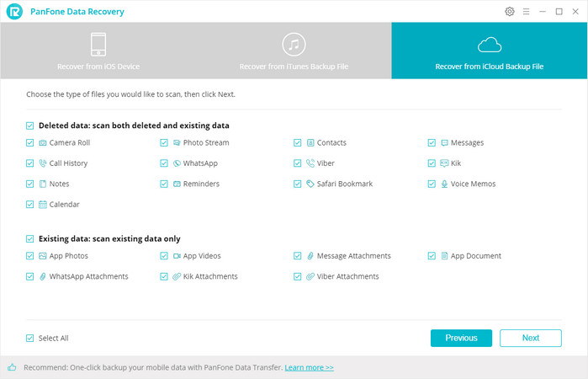Click the Viber Attachments paperclip icon
The height and width of the screenshot is (379, 588).
pyautogui.click(x=310, y=276)
